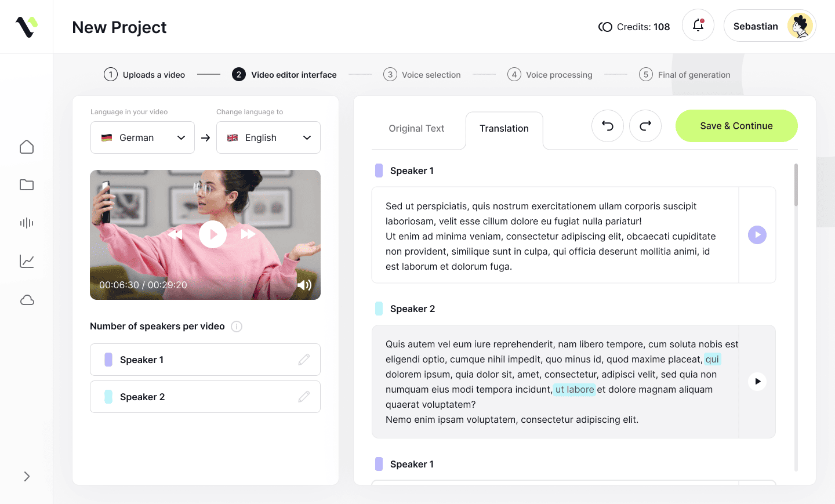
Task: Open Sebastian's profile avatar
Action: tap(800, 26)
